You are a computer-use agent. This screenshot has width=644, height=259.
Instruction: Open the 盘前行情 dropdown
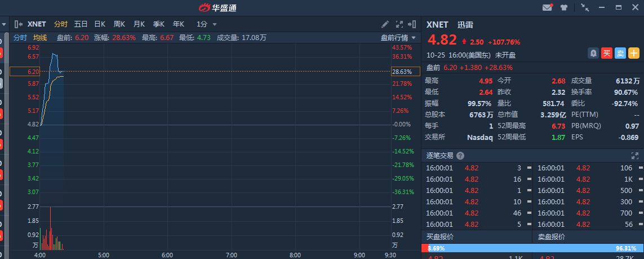click(399, 38)
